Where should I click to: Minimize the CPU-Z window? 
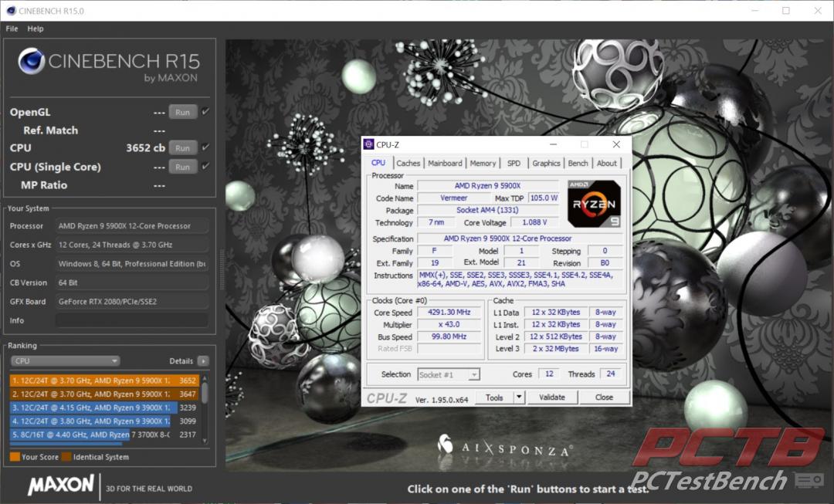pyautogui.click(x=554, y=144)
